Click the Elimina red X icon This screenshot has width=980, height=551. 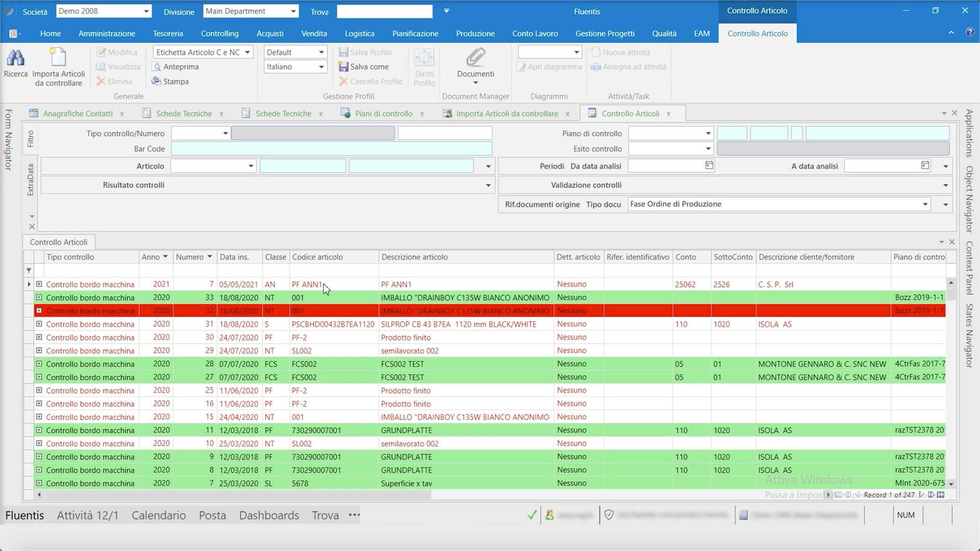point(101,81)
